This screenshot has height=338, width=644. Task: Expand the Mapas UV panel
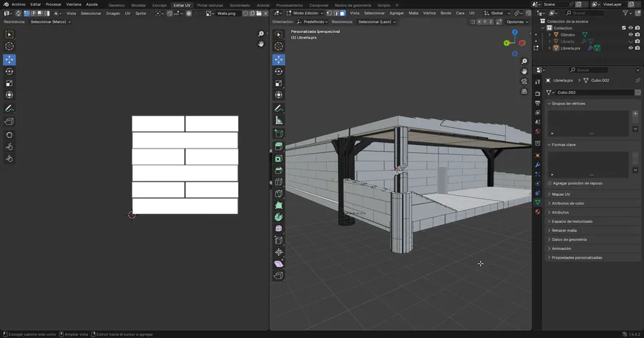pos(561,194)
